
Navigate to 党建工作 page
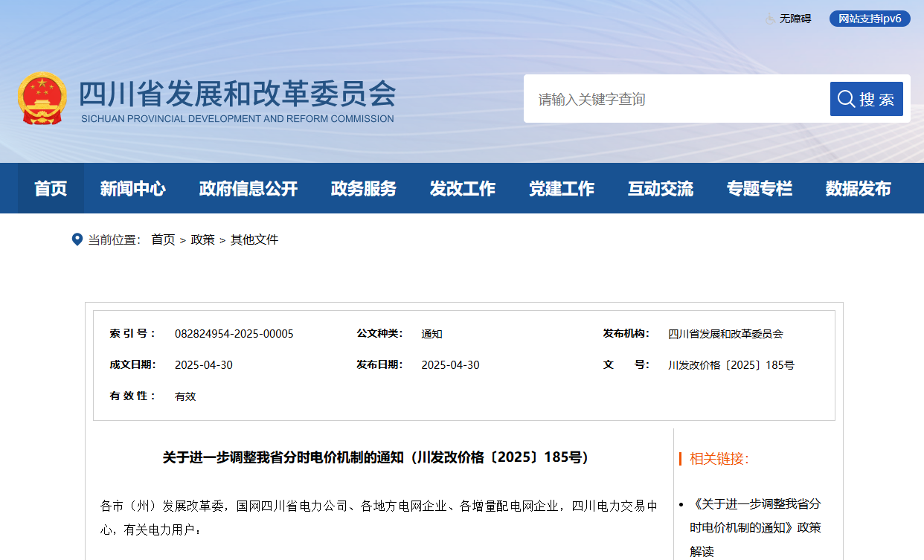tap(561, 189)
